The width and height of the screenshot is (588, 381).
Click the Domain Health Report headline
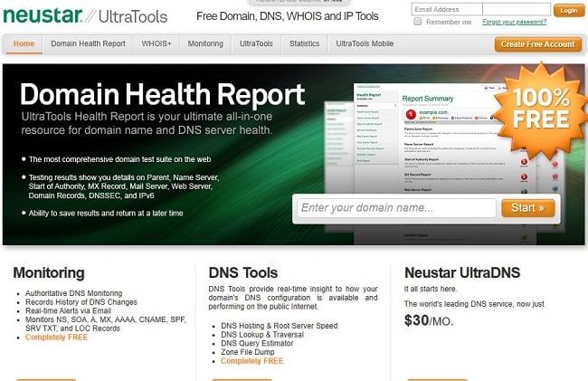(162, 94)
